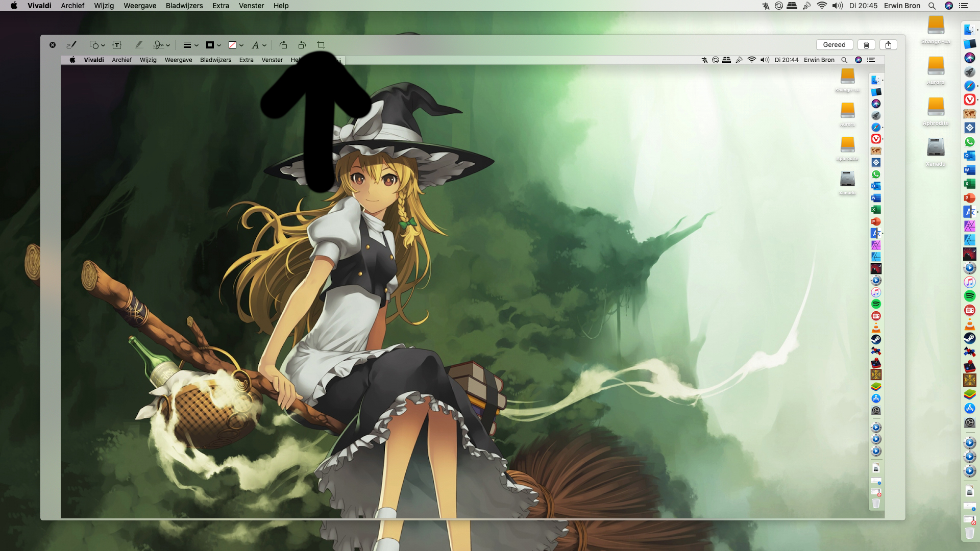Open Weergave menu in top system menu bar
Image resolution: width=980 pixels, height=551 pixels.
[x=140, y=6]
